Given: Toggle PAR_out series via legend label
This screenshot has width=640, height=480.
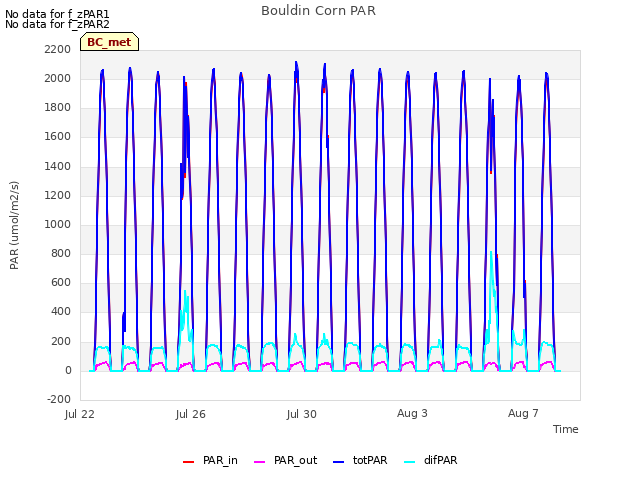Looking at the screenshot, I should click(x=296, y=460).
